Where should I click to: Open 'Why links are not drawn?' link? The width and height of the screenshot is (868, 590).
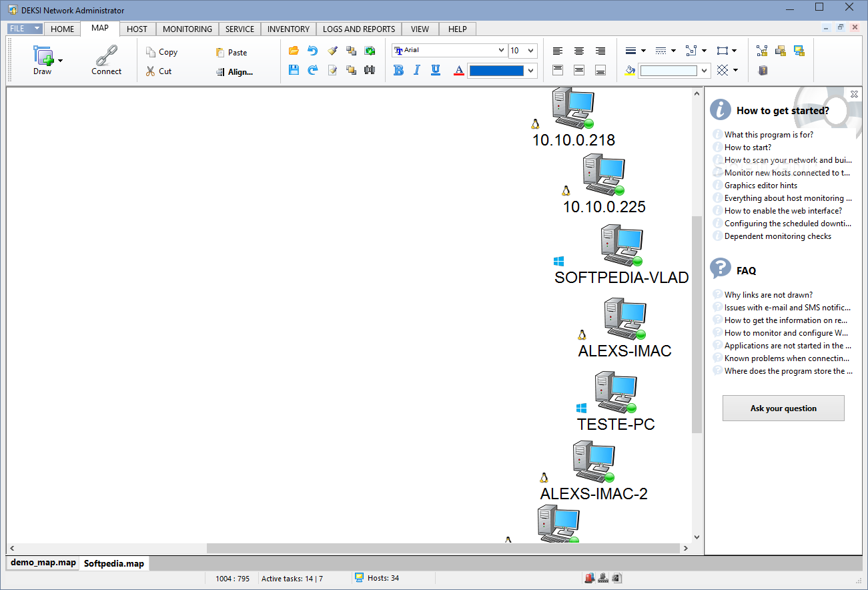(769, 295)
